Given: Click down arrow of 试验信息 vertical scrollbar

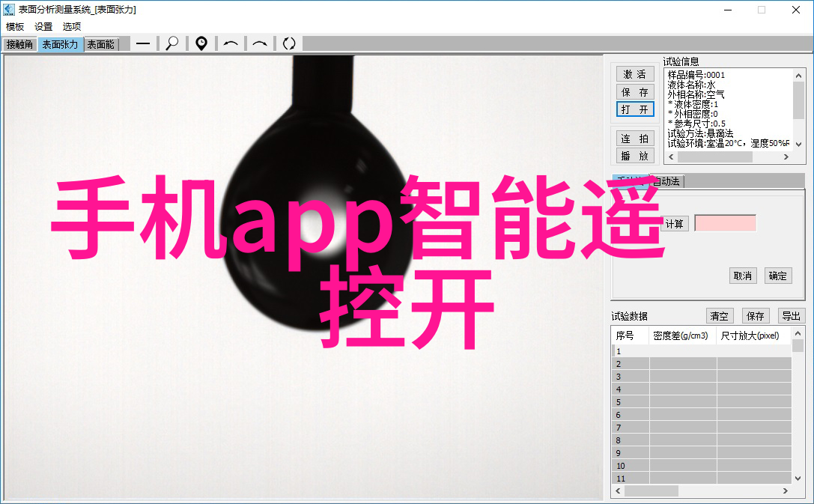Looking at the screenshot, I should tap(799, 145).
